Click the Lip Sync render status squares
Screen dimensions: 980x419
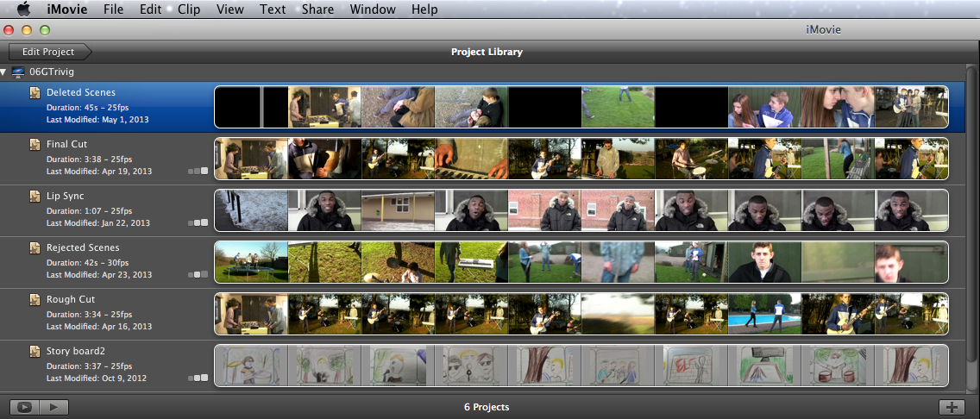point(198,223)
